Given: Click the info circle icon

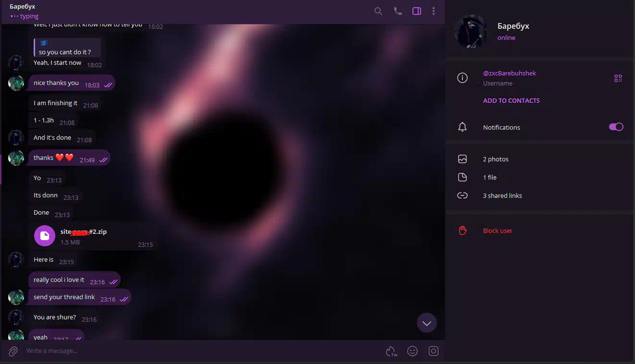Looking at the screenshot, I should tap(462, 78).
